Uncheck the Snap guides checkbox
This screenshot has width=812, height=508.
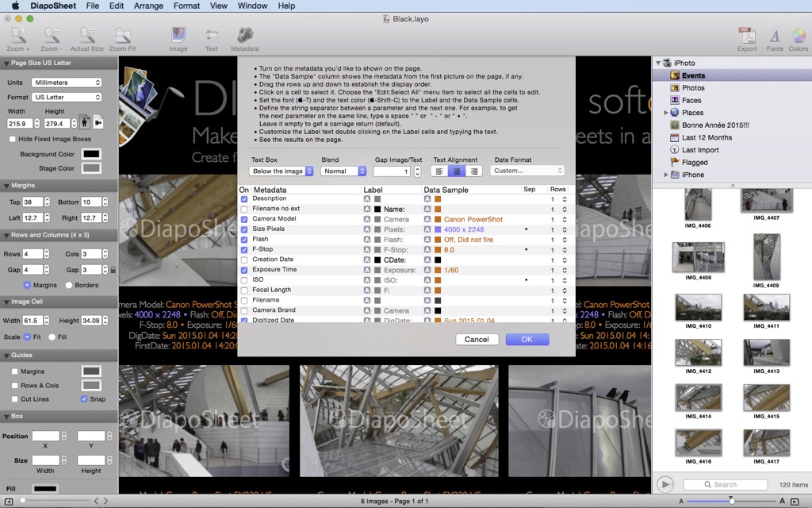tap(84, 399)
